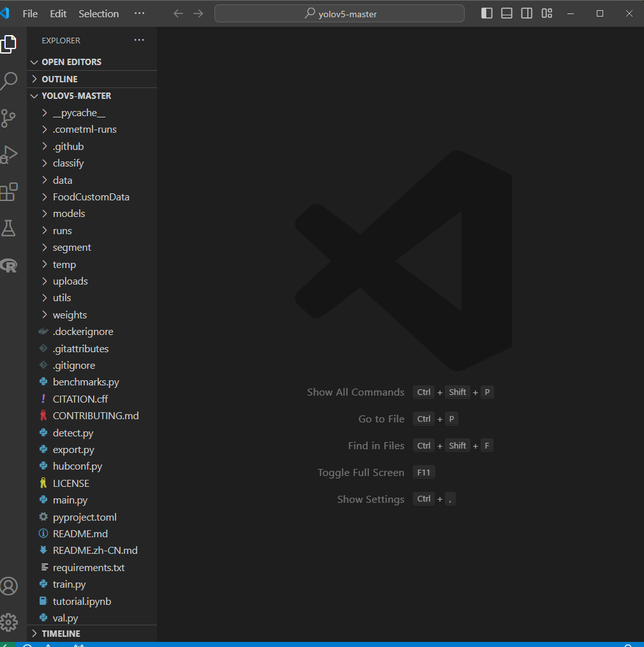Screen dimensions: 644x647
Task: Toggle primary side bar layout icon
Action: point(487,13)
